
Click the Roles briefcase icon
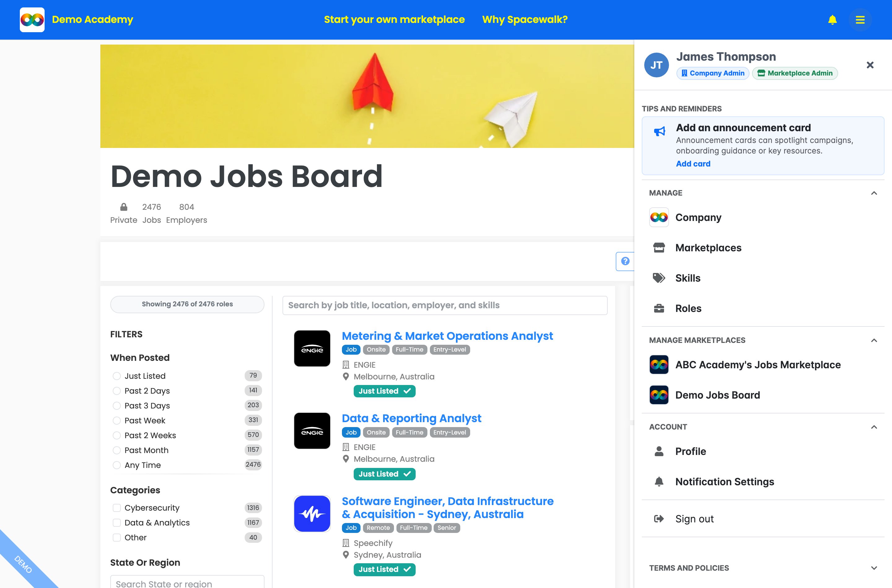(x=659, y=308)
